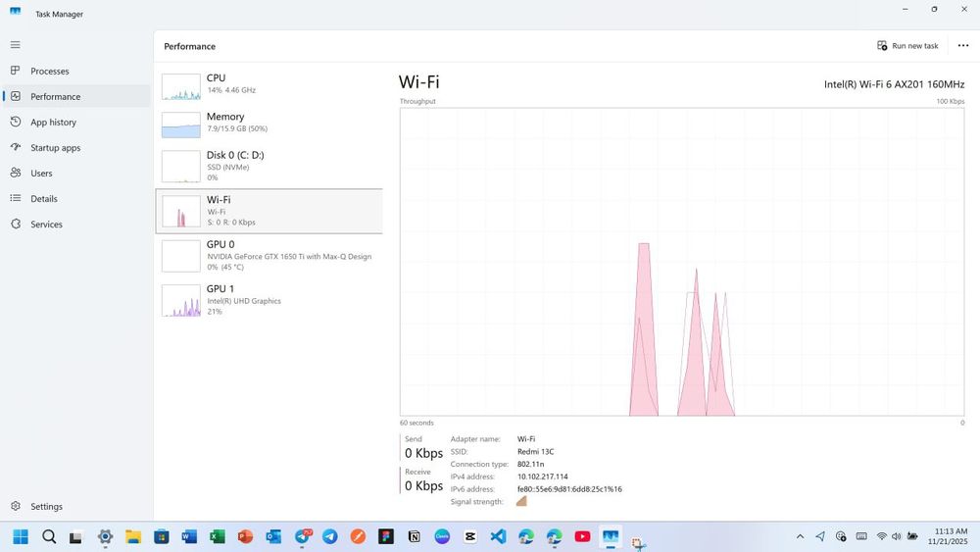Screen dimensions: 980x552
Task: Click Task Manager title bar app icon
Action: click(x=16, y=13)
